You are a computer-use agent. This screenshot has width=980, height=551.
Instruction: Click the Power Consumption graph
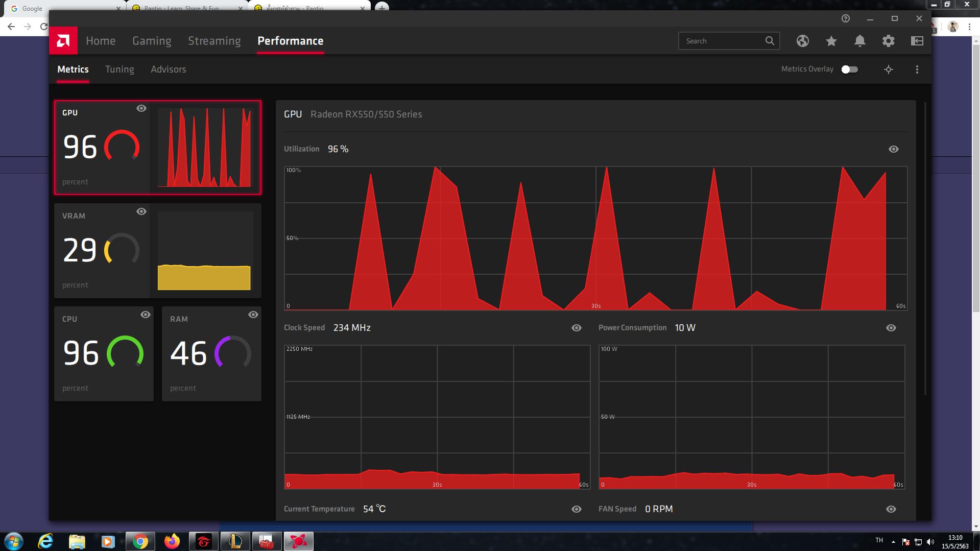tap(752, 417)
